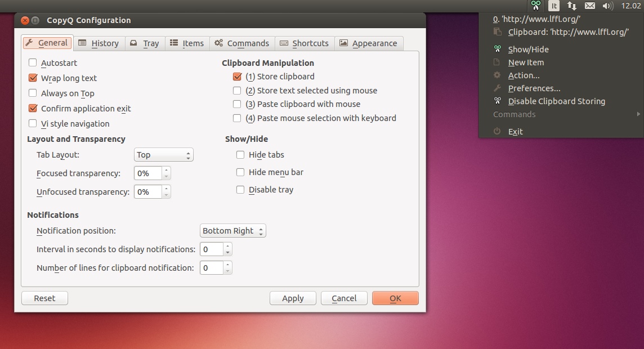Image resolution: width=644 pixels, height=349 pixels.
Task: Click the picture icon on Appearance tab
Action: point(344,43)
